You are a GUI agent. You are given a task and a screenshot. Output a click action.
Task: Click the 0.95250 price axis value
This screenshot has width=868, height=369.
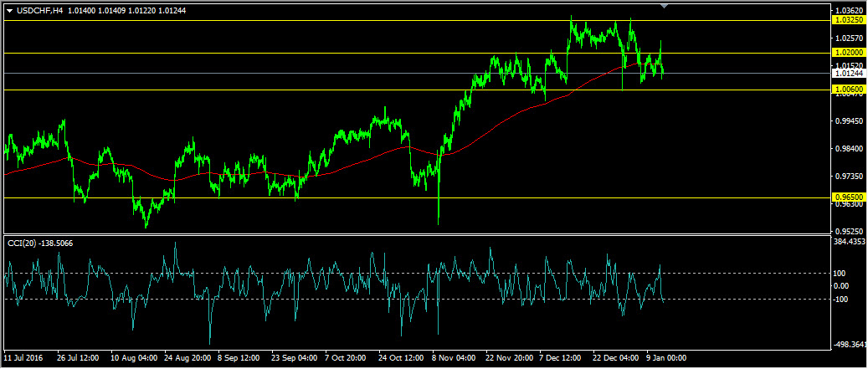click(849, 231)
